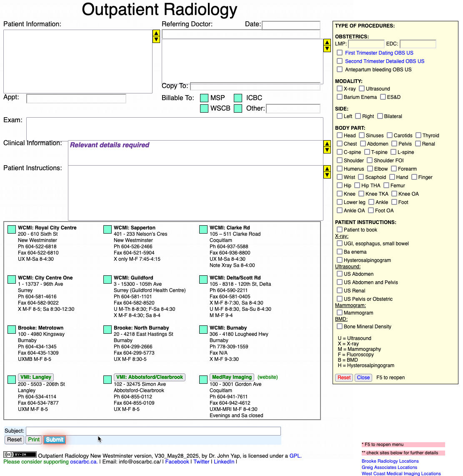Select WCMI: Sapperton location box
Image resolution: width=463 pixels, height=476 pixels.
[108, 229]
